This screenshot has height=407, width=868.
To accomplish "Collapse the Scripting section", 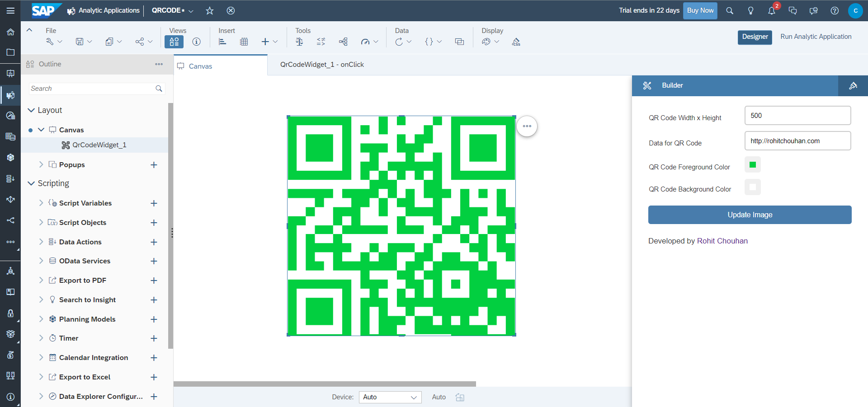I will 31,183.
